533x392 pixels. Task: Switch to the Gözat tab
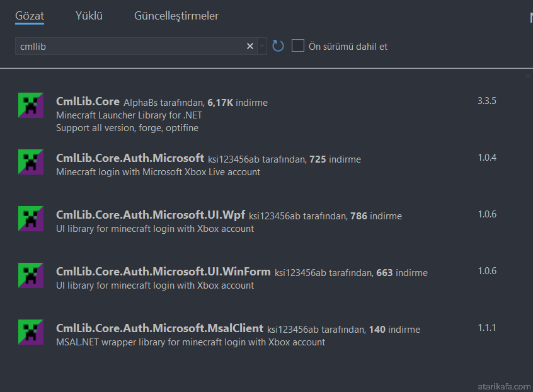tap(30, 16)
